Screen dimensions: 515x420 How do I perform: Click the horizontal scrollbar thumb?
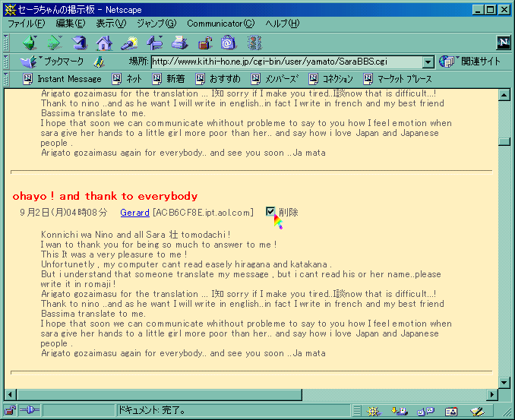click(x=159, y=394)
